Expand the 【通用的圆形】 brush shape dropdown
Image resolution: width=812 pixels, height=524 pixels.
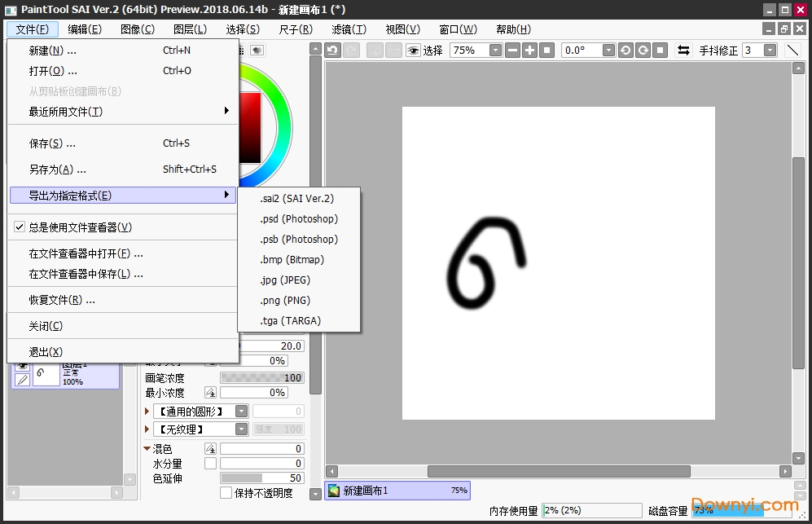click(241, 412)
